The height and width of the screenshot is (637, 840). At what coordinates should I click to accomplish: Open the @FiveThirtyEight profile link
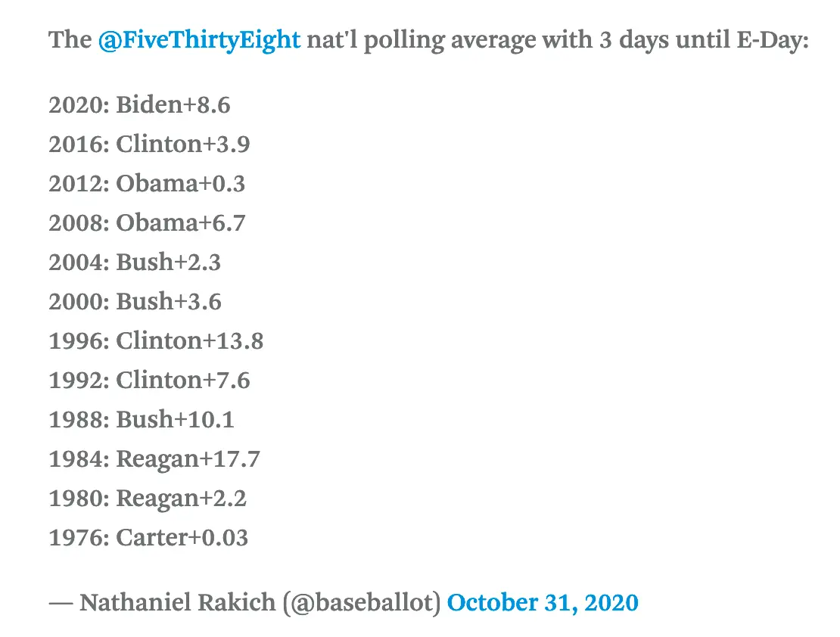click(199, 40)
